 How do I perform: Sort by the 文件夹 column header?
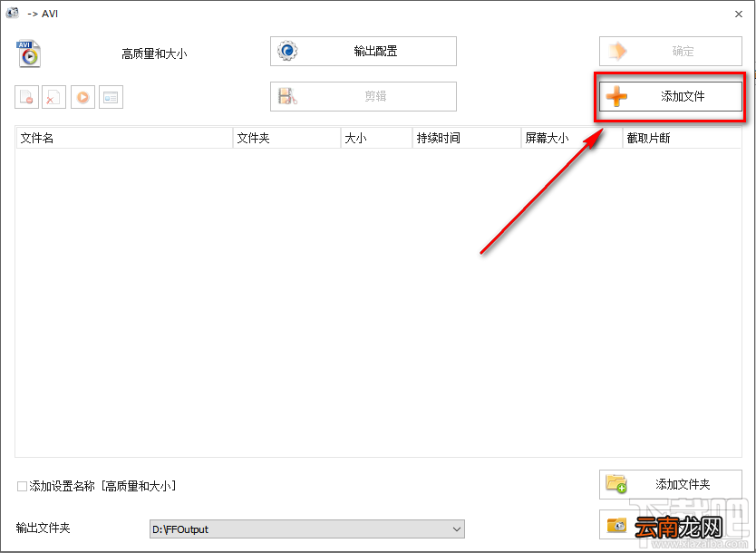click(x=286, y=138)
